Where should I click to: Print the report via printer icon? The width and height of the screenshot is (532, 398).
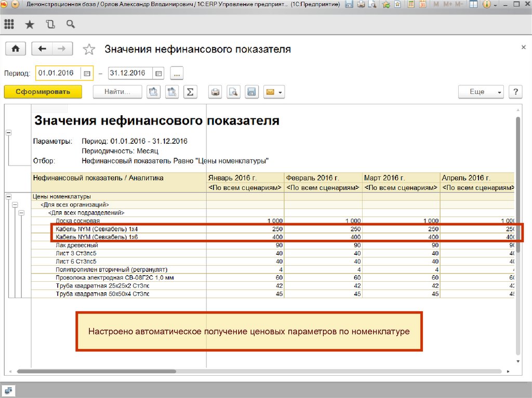click(x=216, y=92)
